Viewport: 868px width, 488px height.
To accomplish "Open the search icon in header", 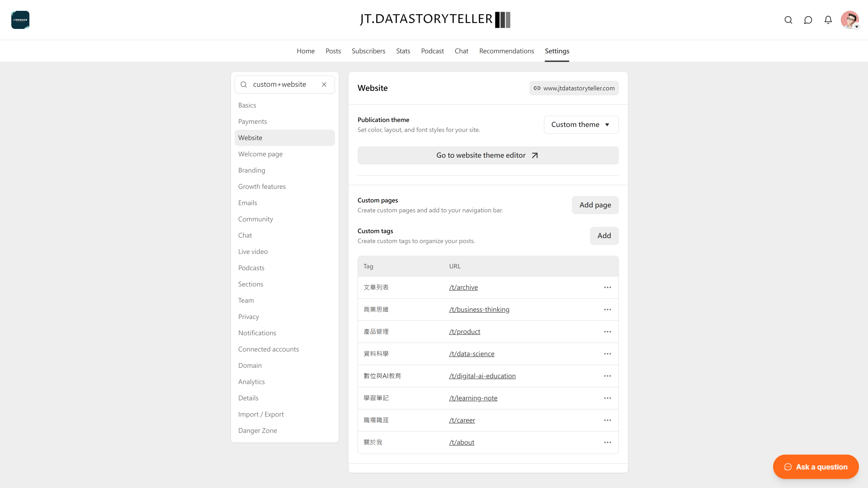I will [x=788, y=20].
